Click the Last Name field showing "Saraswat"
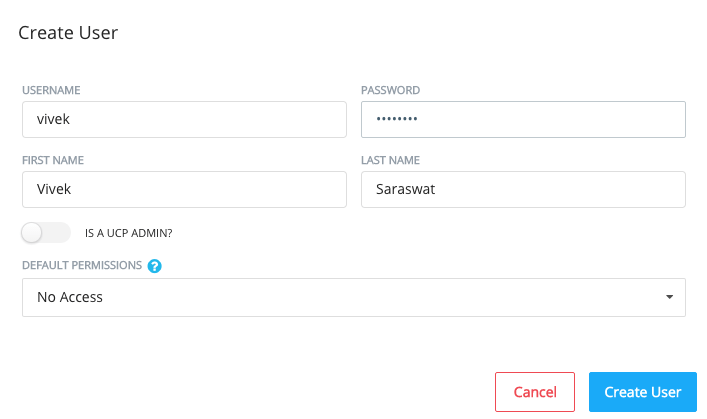 click(523, 189)
